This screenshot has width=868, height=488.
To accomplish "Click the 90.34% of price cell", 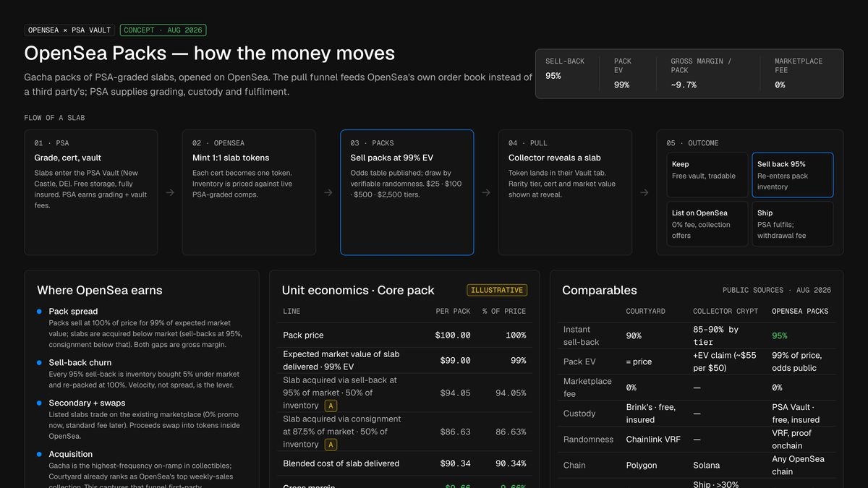I will click(511, 463).
